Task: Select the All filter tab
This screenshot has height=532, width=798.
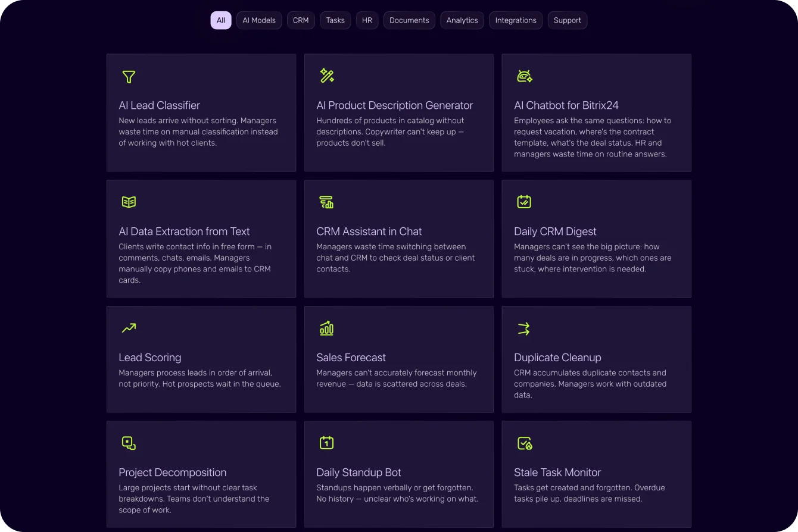Action: point(221,20)
